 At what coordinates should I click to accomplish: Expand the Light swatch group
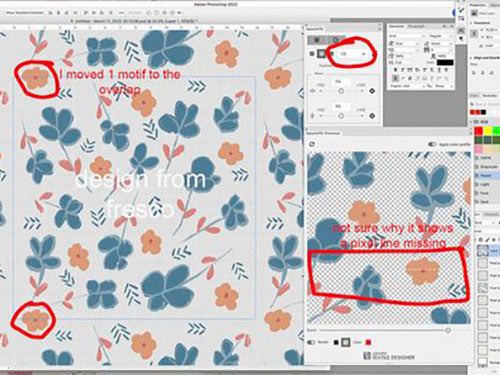pos(485,184)
